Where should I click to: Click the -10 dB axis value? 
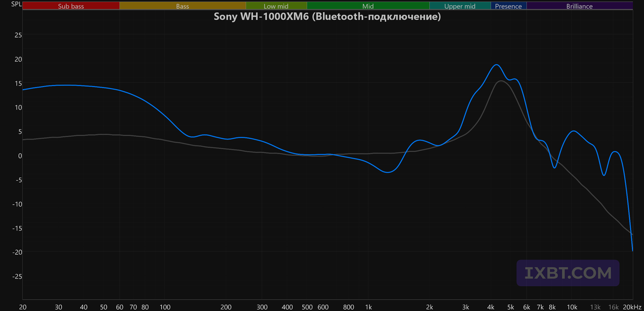click(17, 204)
